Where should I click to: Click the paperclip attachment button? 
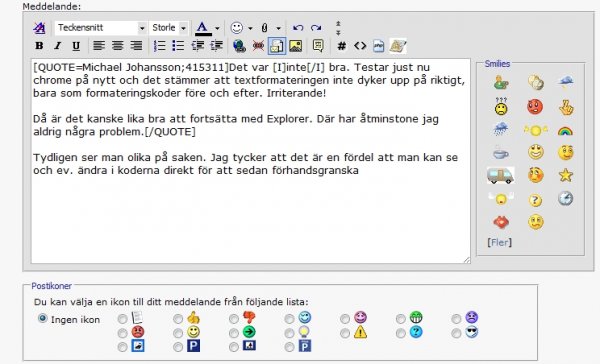pos(264,28)
